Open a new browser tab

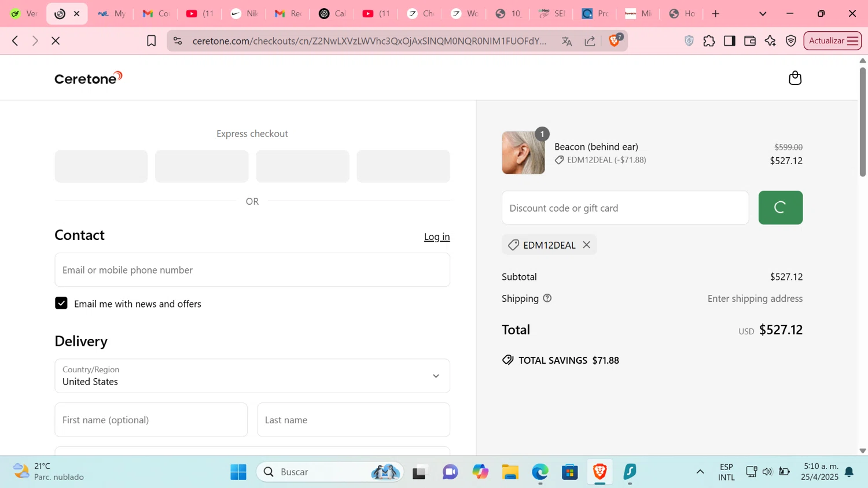point(716,13)
